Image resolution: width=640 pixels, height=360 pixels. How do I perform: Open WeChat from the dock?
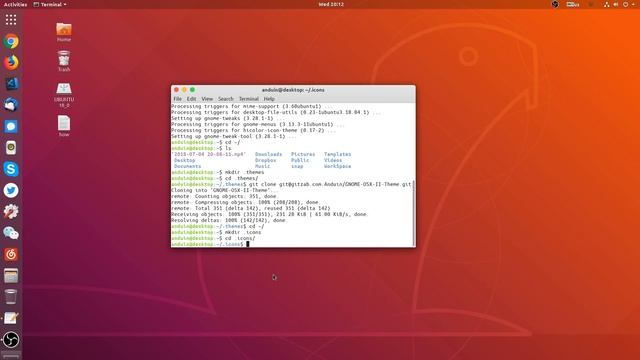pyautogui.click(x=11, y=233)
